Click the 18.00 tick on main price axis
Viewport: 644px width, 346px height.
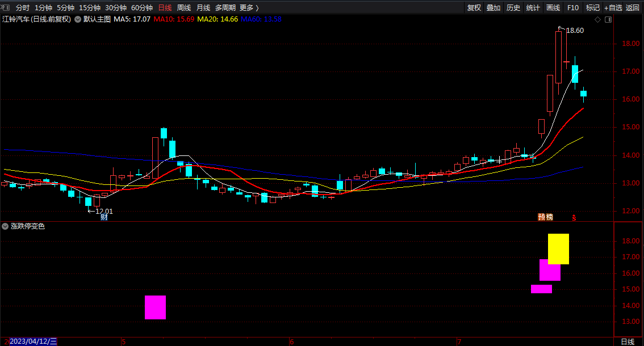point(630,44)
